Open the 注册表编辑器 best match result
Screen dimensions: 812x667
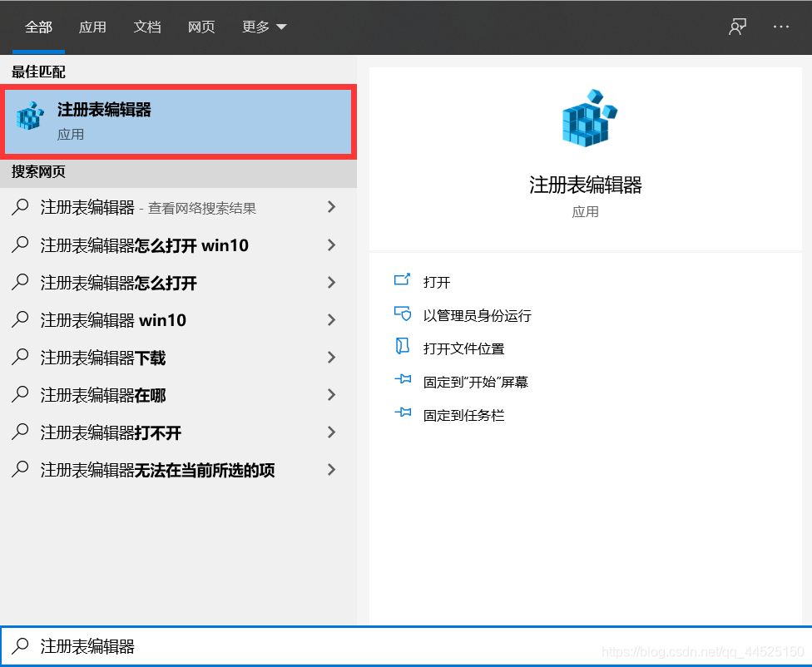coord(178,121)
